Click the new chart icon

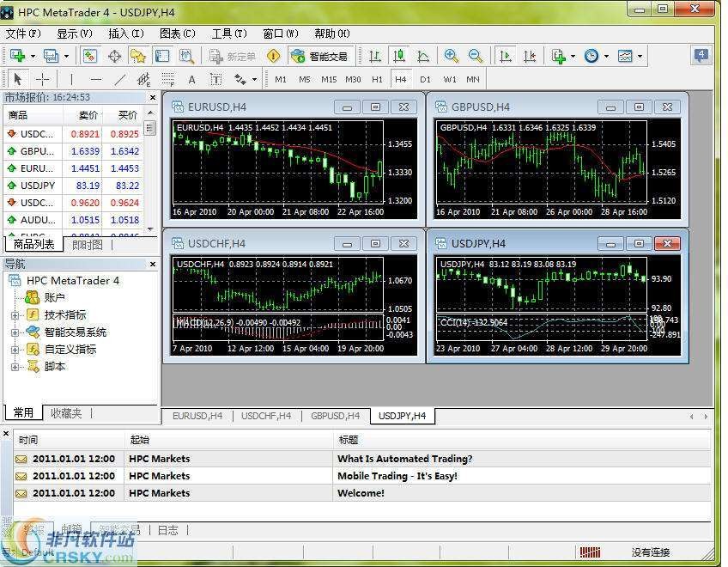click(17, 56)
